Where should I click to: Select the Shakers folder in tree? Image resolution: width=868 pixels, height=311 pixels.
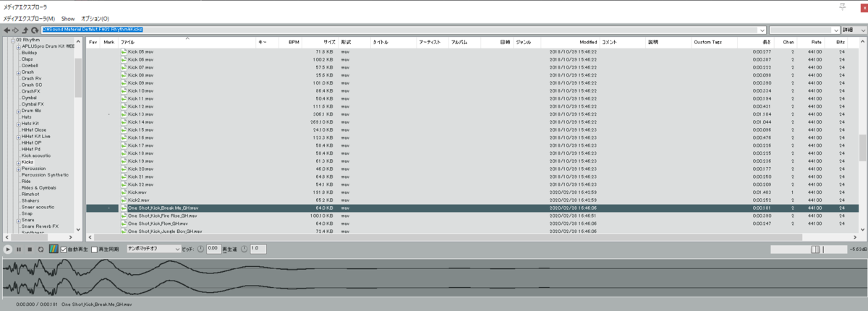tap(30, 200)
